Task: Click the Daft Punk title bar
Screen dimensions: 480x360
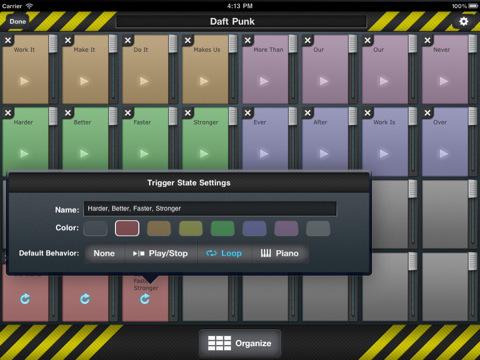Action: 241,22
